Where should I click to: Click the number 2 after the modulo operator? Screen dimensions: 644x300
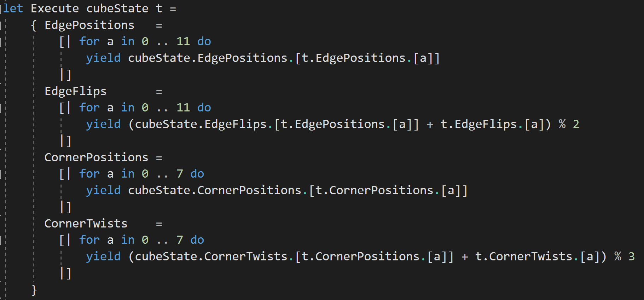tap(576, 124)
